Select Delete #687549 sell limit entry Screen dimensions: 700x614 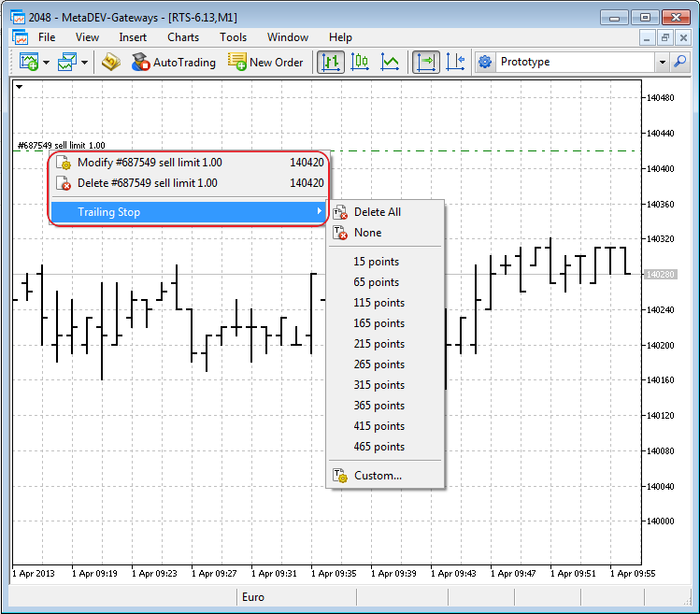[x=190, y=183]
